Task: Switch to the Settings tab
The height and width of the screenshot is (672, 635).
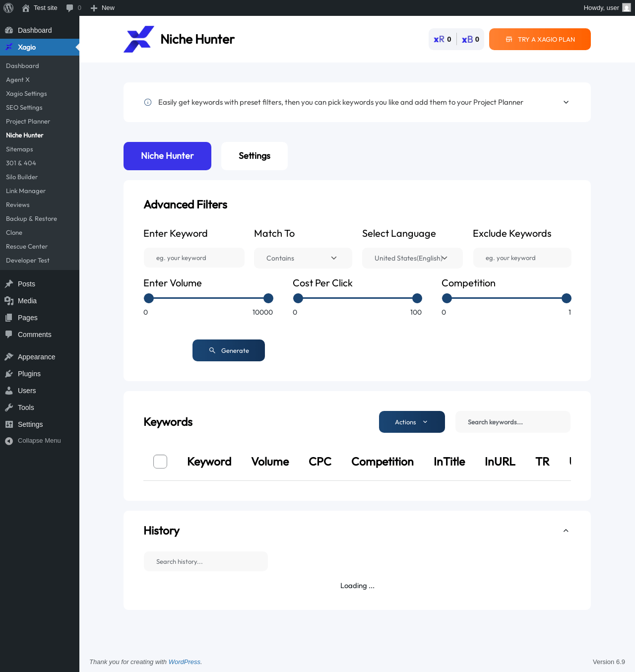Action: 254,156
